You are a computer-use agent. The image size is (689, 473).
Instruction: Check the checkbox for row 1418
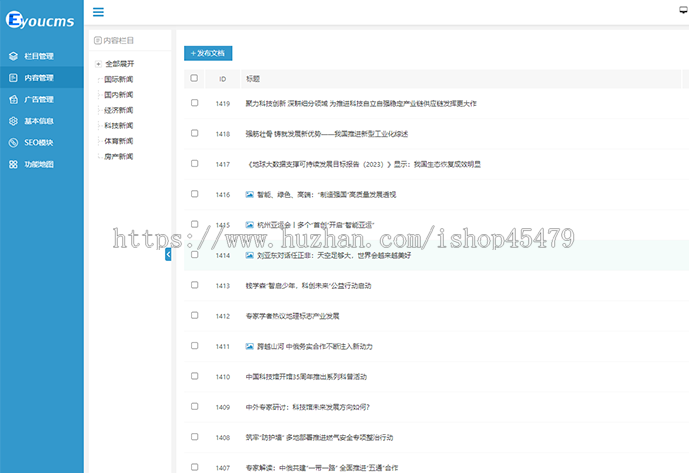(195, 133)
